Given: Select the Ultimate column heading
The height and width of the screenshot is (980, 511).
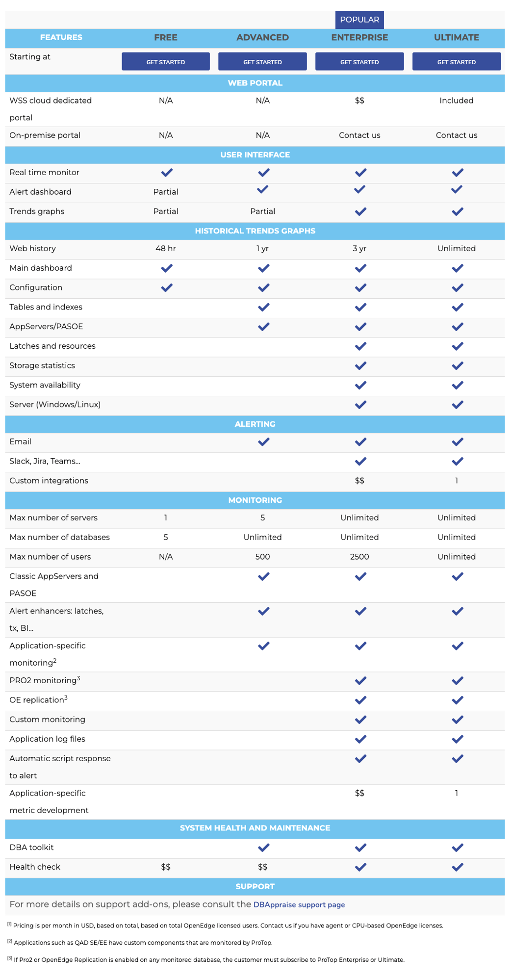Looking at the screenshot, I should coord(457,37).
